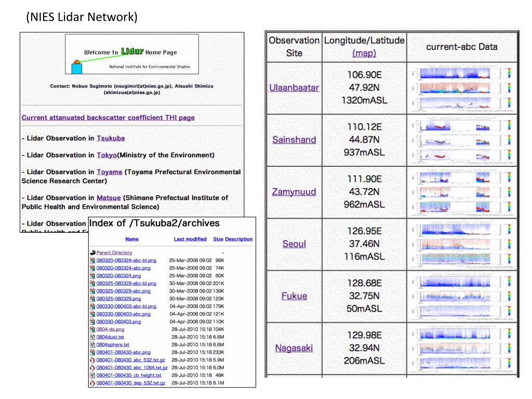Image resolution: width=532 pixels, height=399 pixels.
Task: Click image icon beside 080320-080324-abc-bl.png
Action: pyautogui.click(x=92, y=260)
